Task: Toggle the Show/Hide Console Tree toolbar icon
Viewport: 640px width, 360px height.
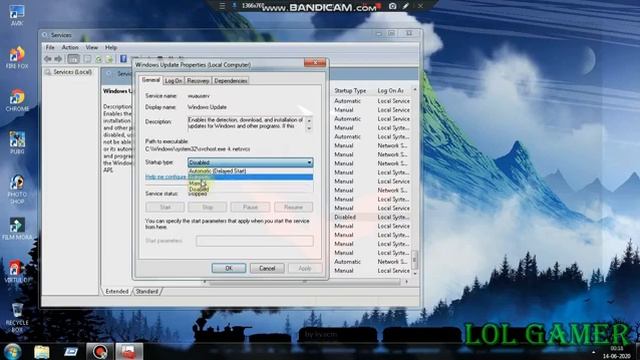Action: click(x=73, y=59)
